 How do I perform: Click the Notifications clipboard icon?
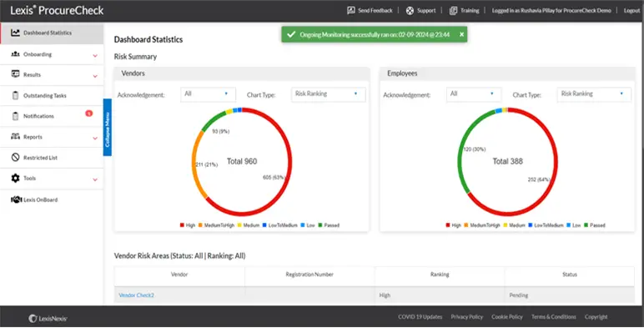pyautogui.click(x=15, y=116)
